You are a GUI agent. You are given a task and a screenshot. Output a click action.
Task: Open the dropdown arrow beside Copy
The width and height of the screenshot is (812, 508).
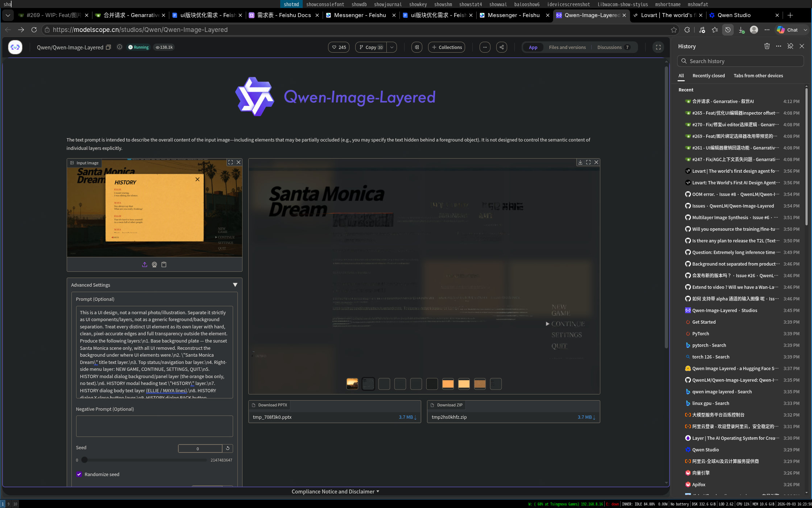[x=392, y=47]
